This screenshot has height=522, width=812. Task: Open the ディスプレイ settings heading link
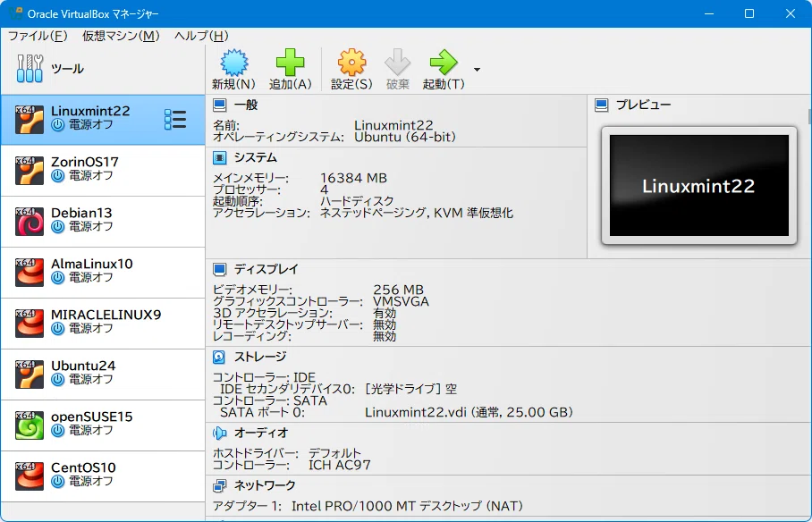click(266, 269)
